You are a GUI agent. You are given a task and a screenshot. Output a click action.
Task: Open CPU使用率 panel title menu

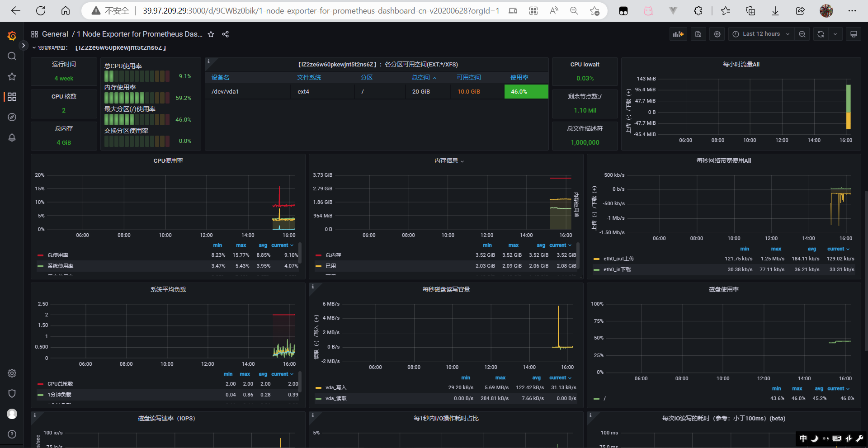[x=168, y=161]
